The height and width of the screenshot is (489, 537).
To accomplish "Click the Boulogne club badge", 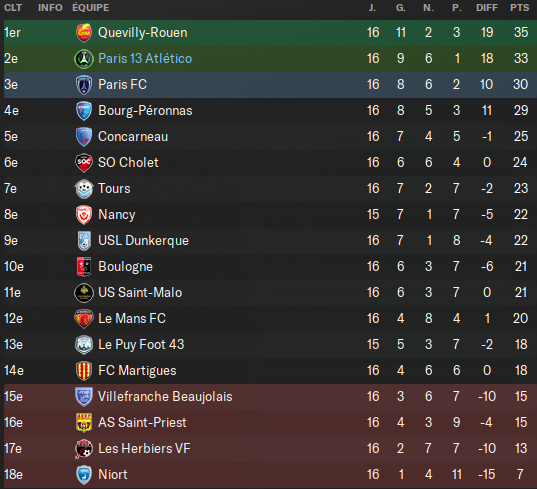I will click(x=84, y=267).
